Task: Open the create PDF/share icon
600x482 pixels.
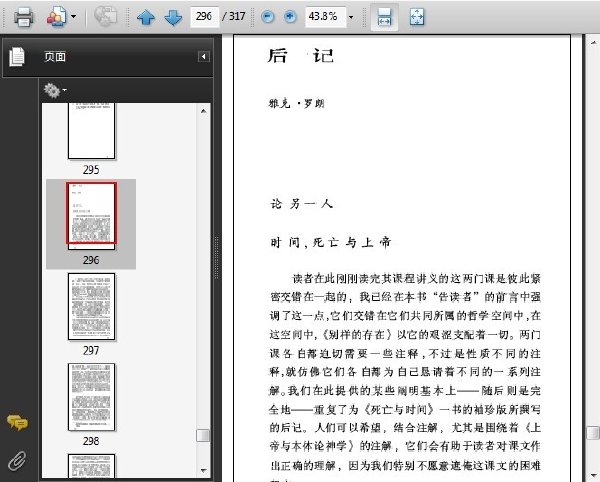Action: pos(56,17)
